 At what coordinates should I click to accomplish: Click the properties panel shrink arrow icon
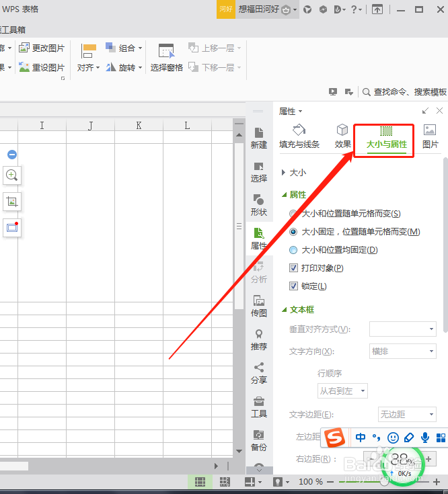(425, 111)
